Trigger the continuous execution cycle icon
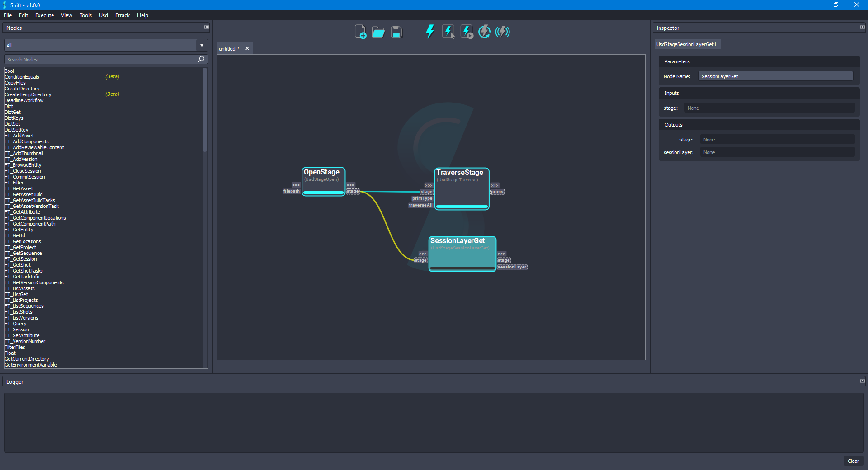Image resolution: width=868 pixels, height=470 pixels. tap(484, 32)
